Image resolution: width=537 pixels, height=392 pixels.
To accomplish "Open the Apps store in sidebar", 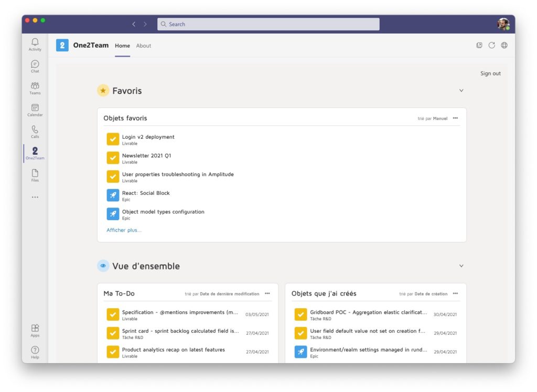I will click(35, 331).
